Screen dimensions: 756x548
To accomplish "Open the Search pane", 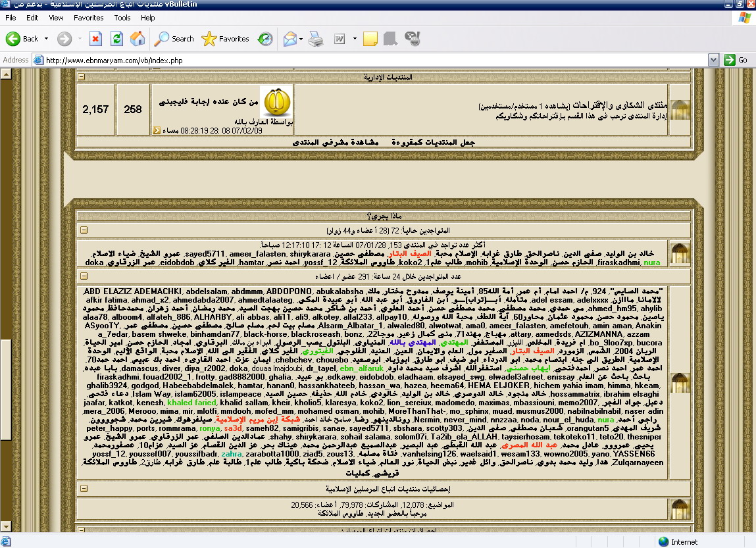I will [x=174, y=39].
